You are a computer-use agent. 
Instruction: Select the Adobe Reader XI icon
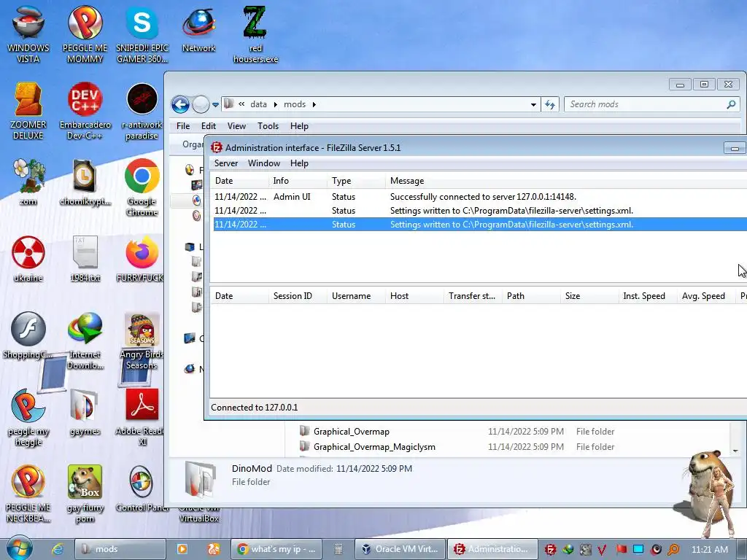142,418
